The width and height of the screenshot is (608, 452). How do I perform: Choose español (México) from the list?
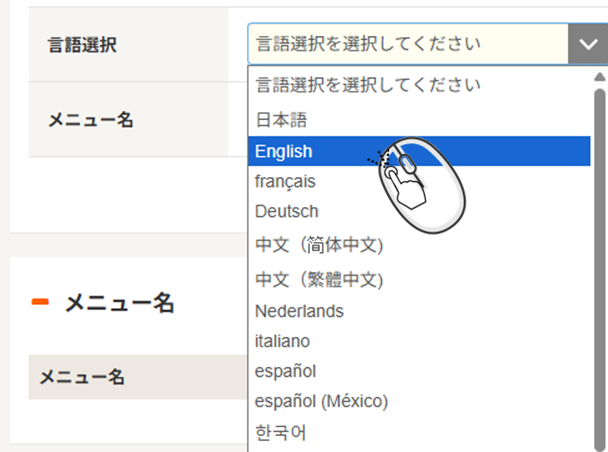point(321,401)
